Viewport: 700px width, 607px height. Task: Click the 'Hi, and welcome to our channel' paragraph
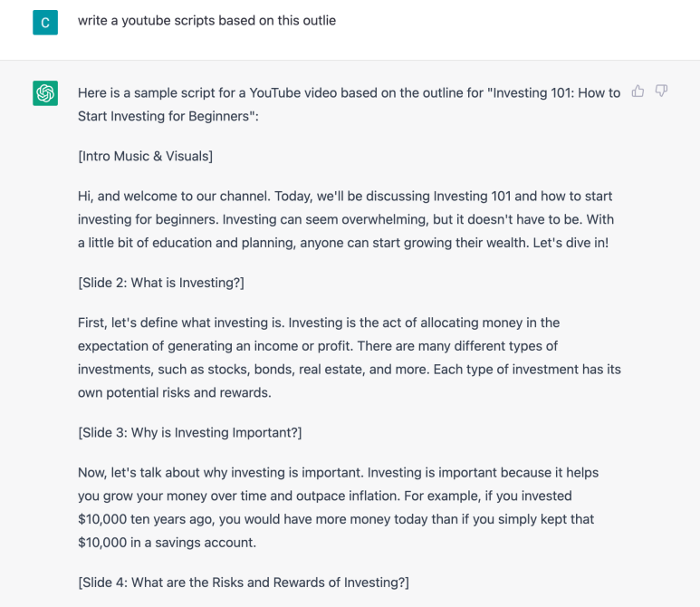[x=346, y=219]
